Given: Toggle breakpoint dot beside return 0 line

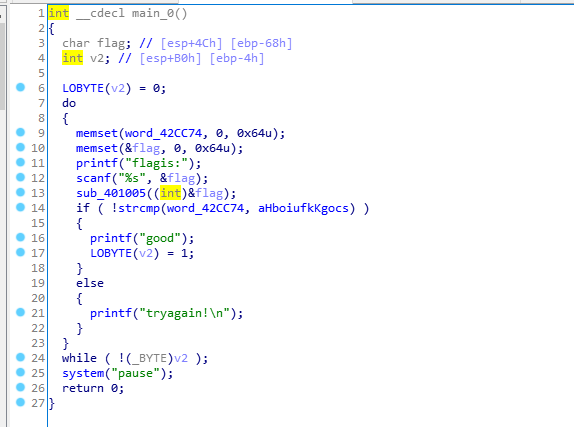Looking at the screenshot, I should [x=20, y=387].
